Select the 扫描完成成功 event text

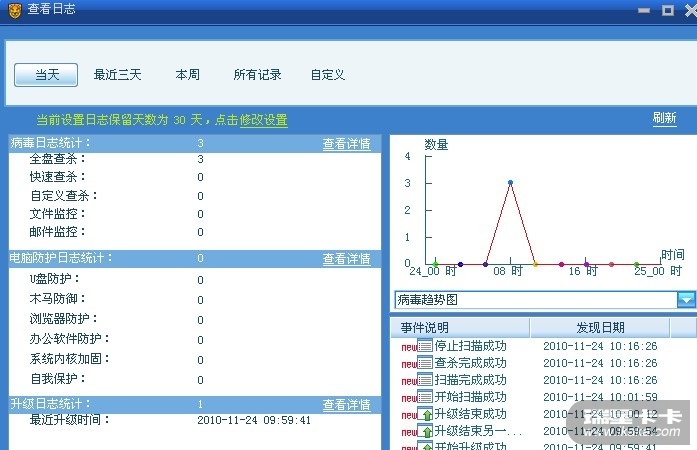pyautogui.click(x=471, y=380)
